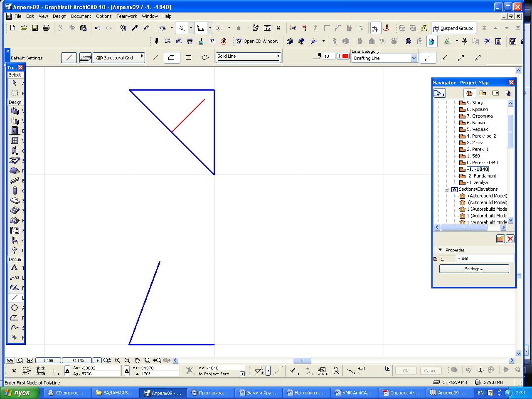Pick up parameters with eyedropper icon

pyautogui.click(x=135, y=28)
